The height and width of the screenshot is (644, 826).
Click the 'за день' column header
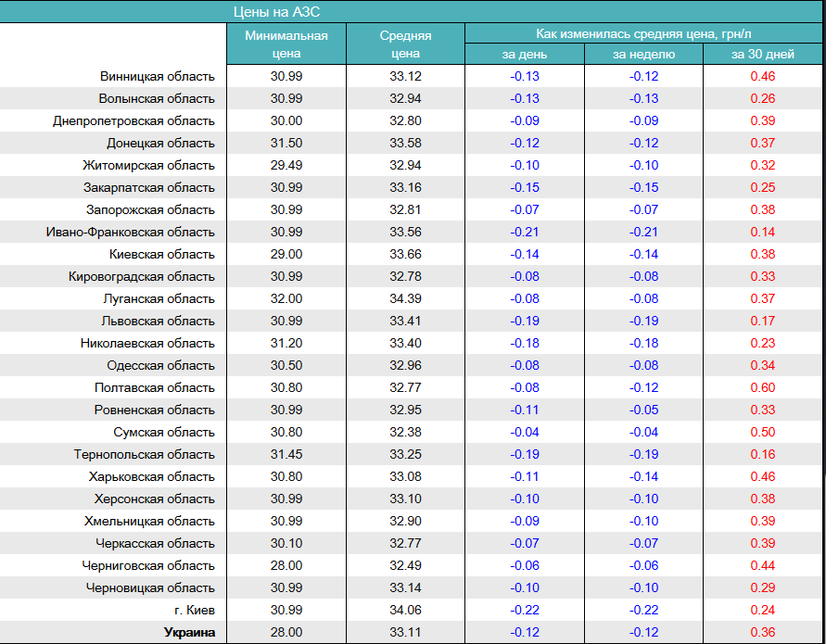point(525,55)
